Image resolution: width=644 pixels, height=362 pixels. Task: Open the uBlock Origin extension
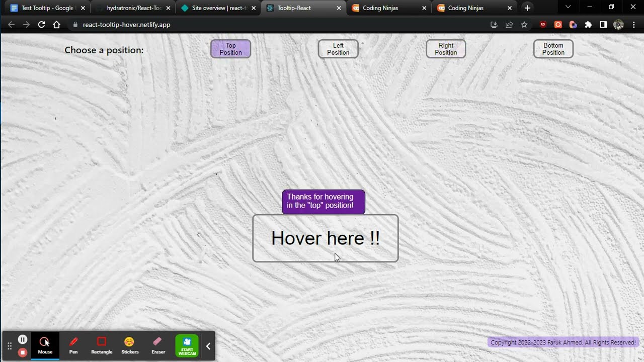543,25
